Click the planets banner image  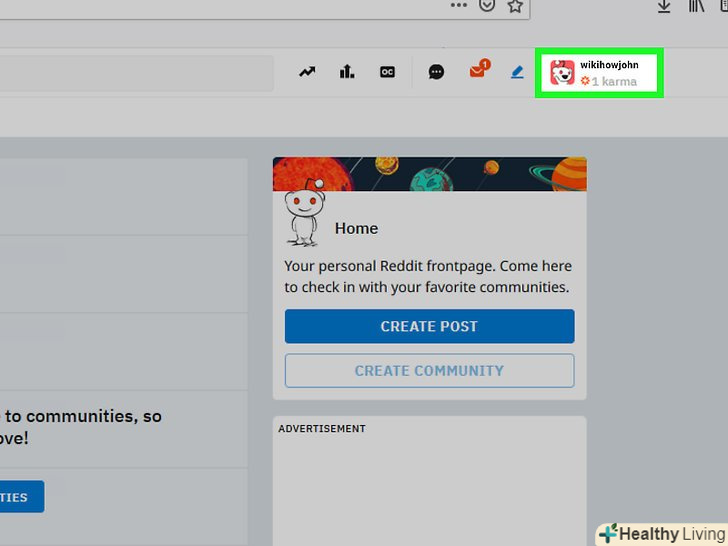click(429, 174)
